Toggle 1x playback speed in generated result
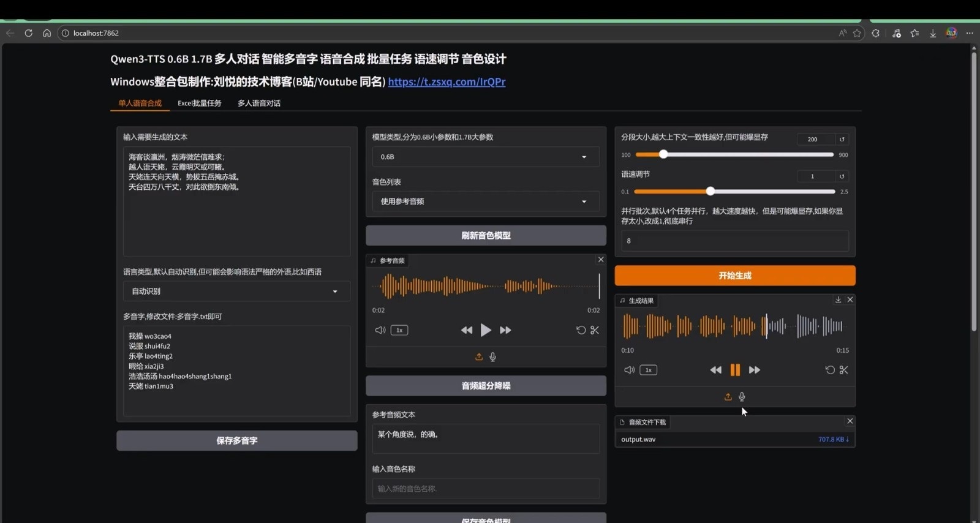Screen dimensions: 980x523 coord(648,370)
